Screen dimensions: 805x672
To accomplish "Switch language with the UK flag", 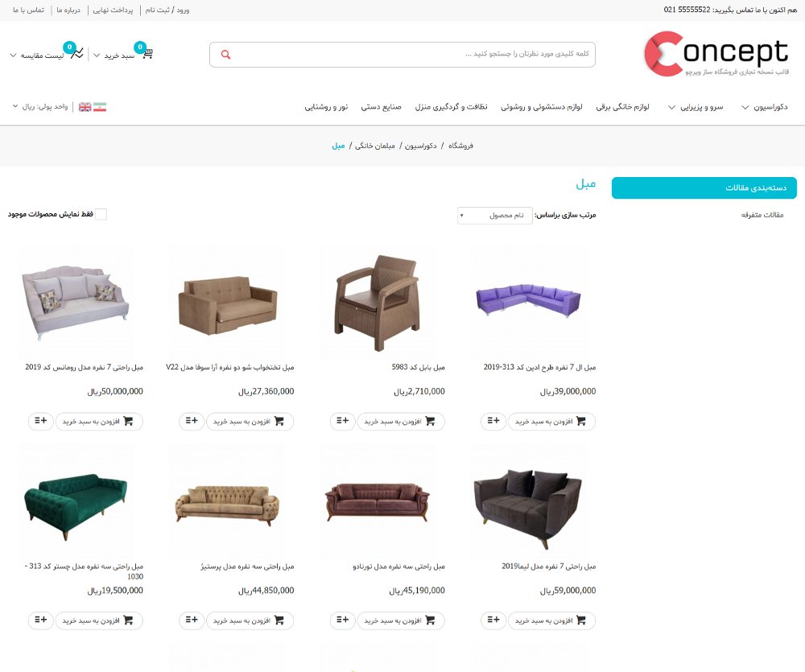I will click(x=85, y=107).
